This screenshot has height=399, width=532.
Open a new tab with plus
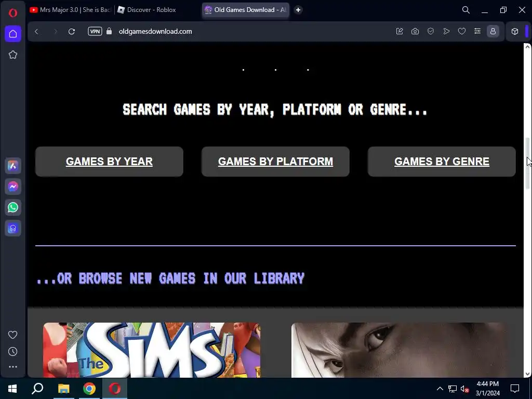(x=298, y=10)
